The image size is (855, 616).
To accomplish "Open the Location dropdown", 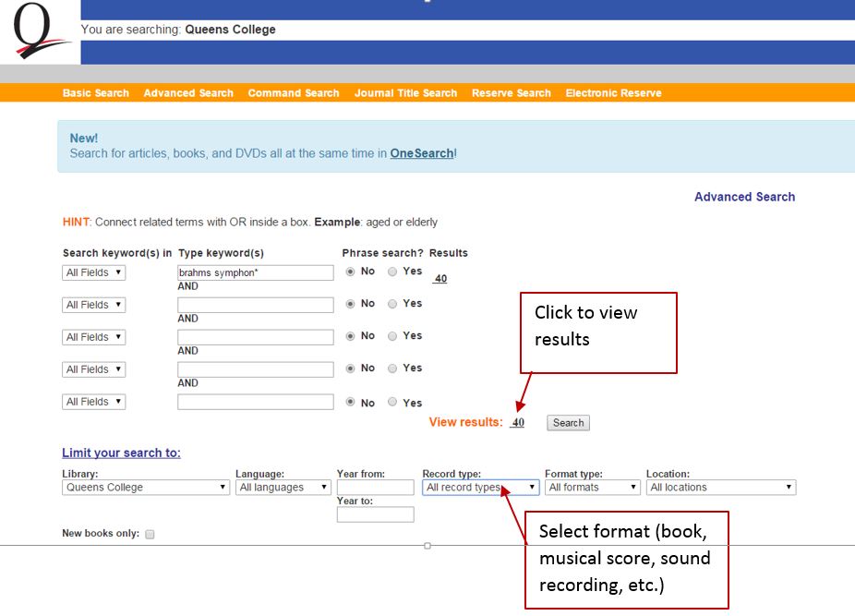I will tap(721, 488).
